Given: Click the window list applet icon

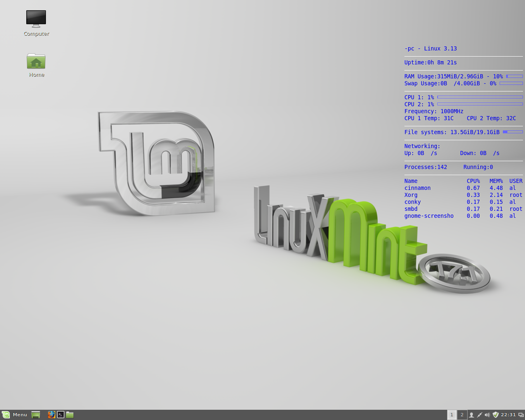Looking at the screenshot, I should 521,415.
